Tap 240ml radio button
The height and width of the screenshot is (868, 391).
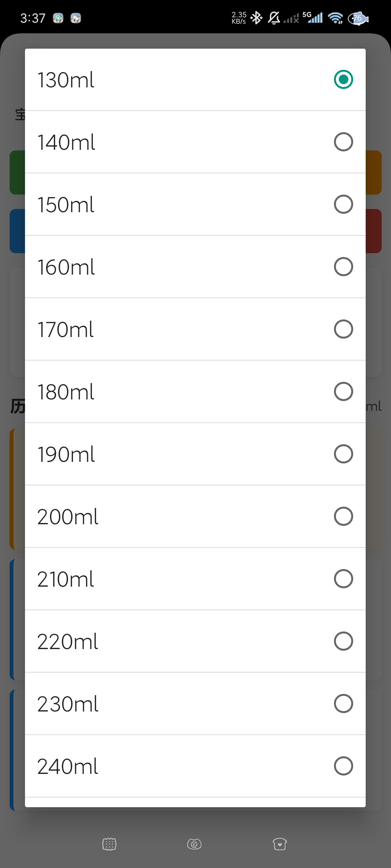coord(343,766)
